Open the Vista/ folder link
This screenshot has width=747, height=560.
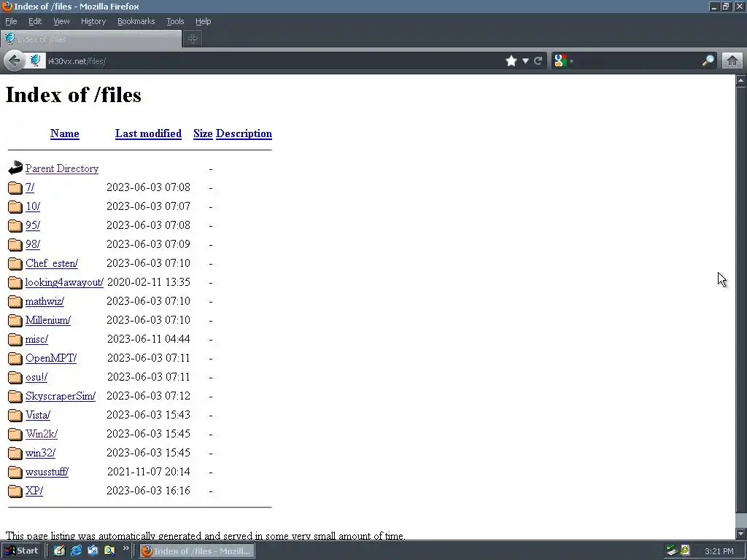pyautogui.click(x=38, y=415)
